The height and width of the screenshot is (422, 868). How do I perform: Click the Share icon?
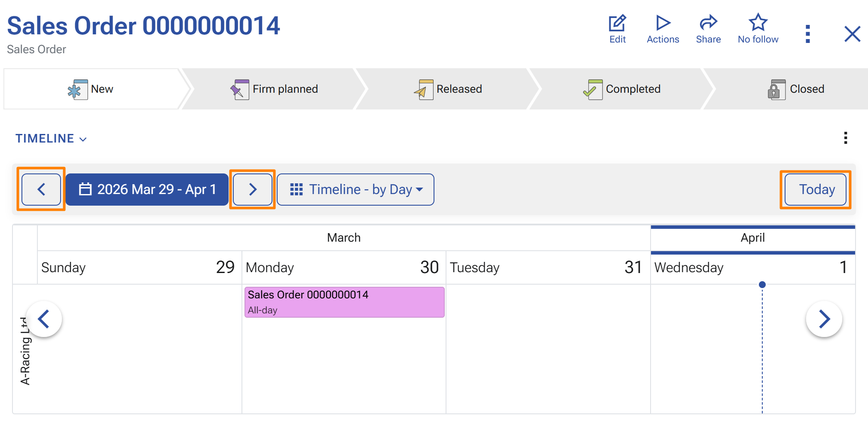pyautogui.click(x=708, y=24)
